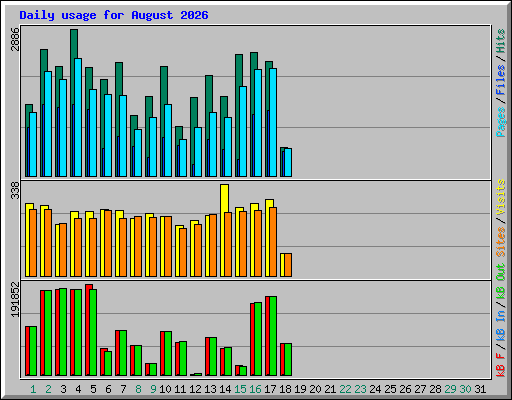Screen dimensions: 512x400
Task: Click day 30 on the x-axis
Action: coord(465,389)
